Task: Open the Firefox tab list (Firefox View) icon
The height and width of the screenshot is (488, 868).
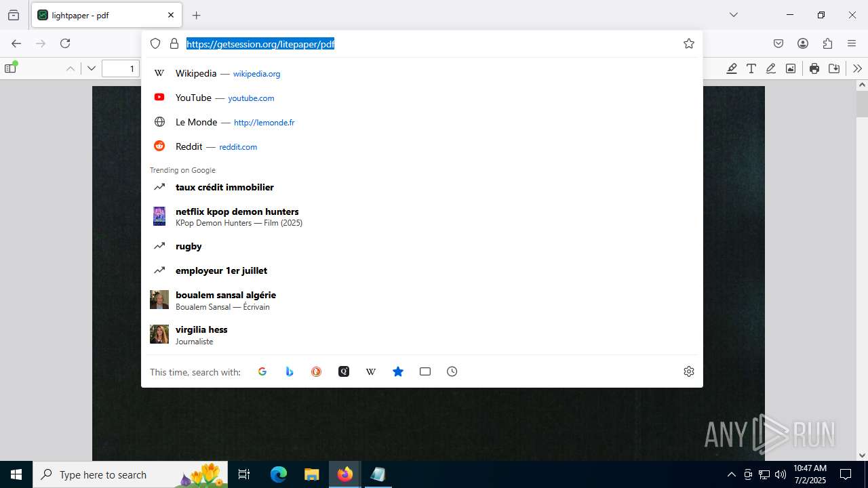Action: tap(14, 15)
